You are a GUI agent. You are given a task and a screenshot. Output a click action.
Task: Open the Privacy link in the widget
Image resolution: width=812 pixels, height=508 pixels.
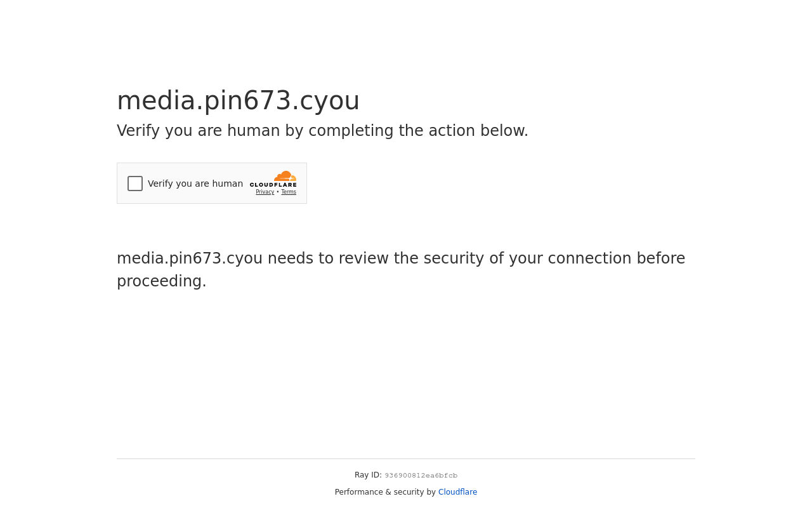pos(265,192)
